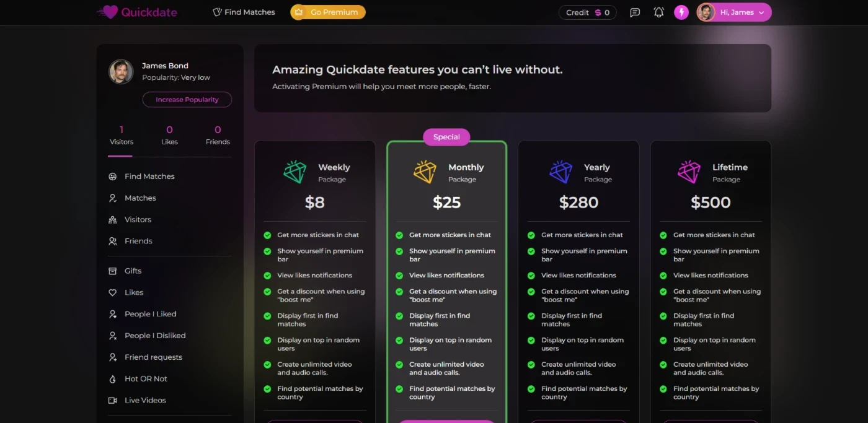Screen dimensions: 868x423
Task: Click the pink Lifetime package diamond icon
Action: (689, 172)
